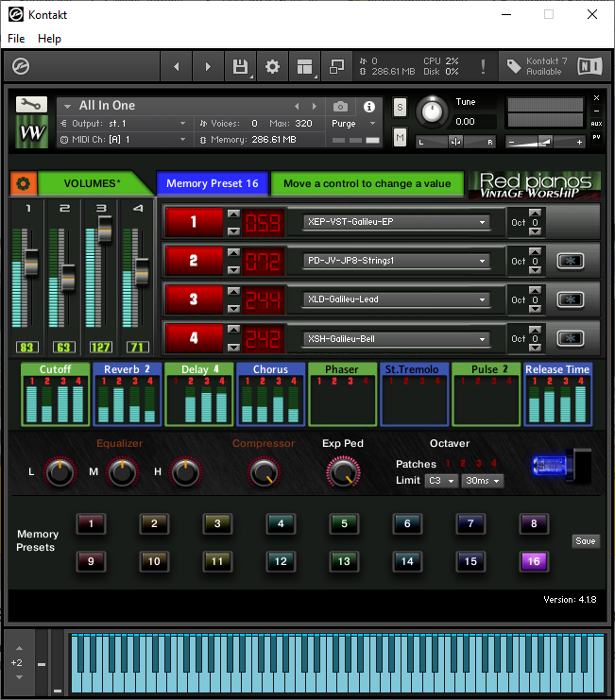Toggle red layer 2 button

pos(194,261)
